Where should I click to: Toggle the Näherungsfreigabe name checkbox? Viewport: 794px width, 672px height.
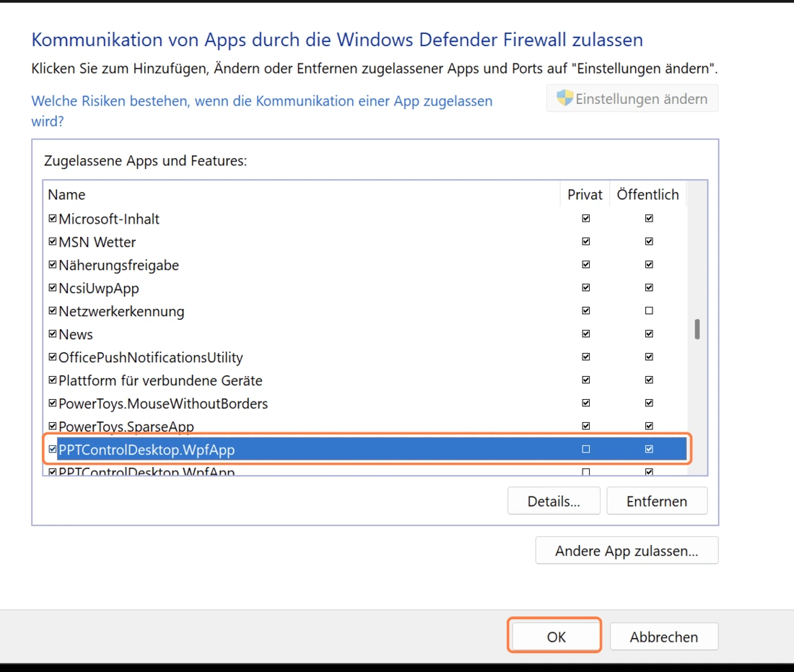coord(53,264)
